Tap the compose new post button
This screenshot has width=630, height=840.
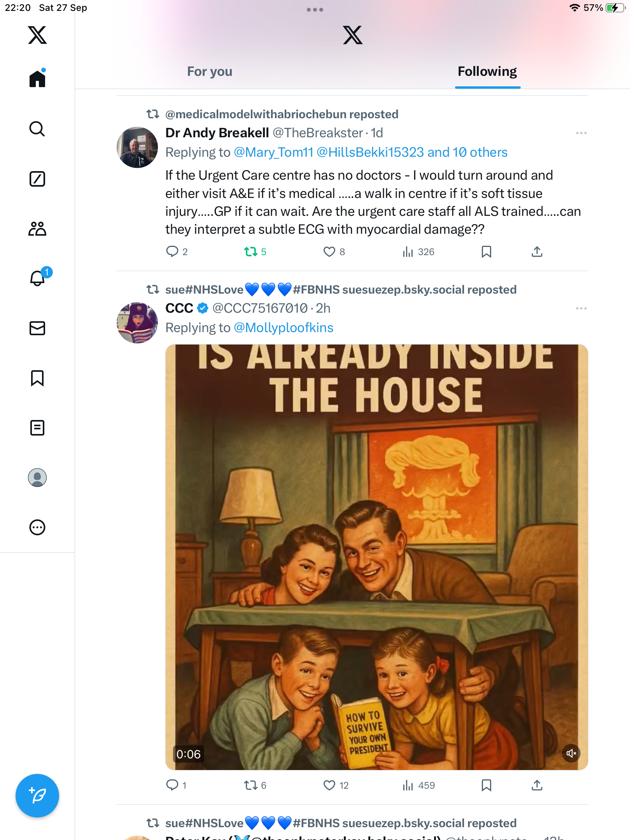click(x=37, y=796)
